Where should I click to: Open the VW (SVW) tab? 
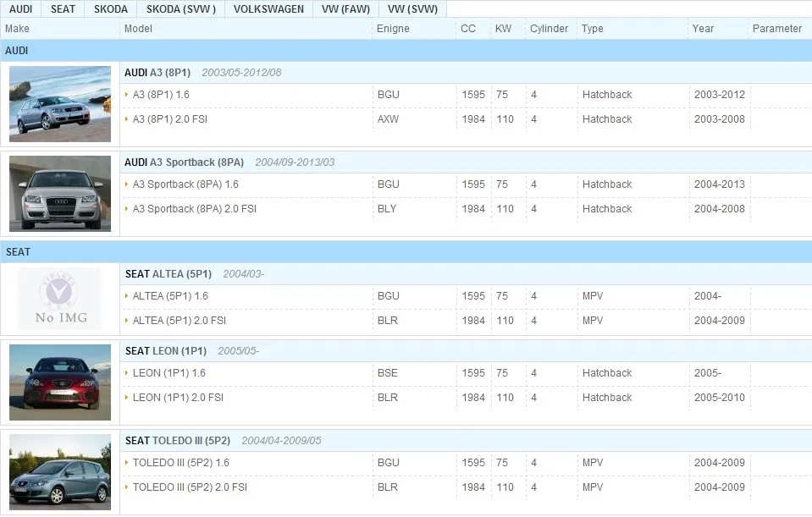click(412, 8)
